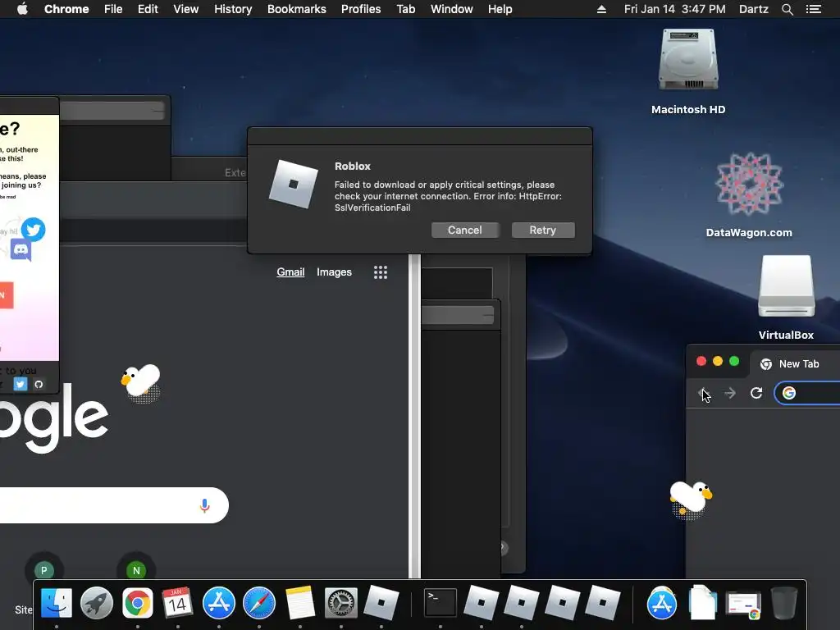The height and width of the screenshot is (630, 840).
Task: Open Chrome application menu
Action: [66, 9]
